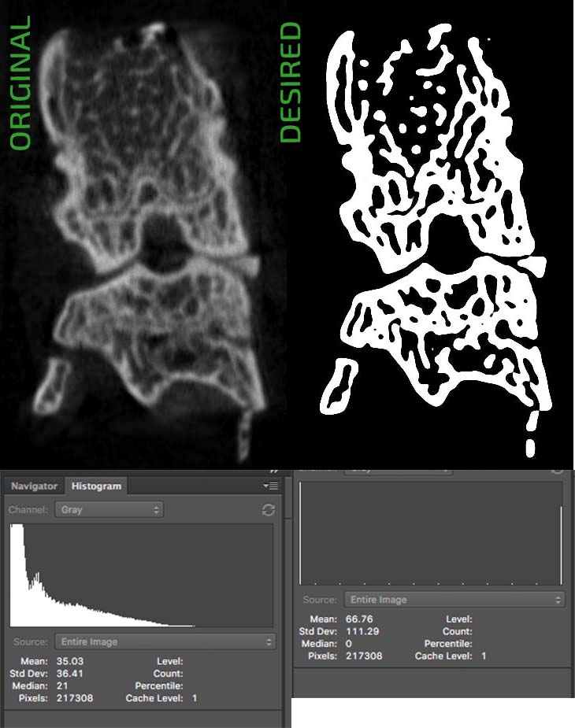This screenshot has width=575, height=728.
Task: Click the uncached refresh icon beside Gray channel
Action: coord(269,510)
